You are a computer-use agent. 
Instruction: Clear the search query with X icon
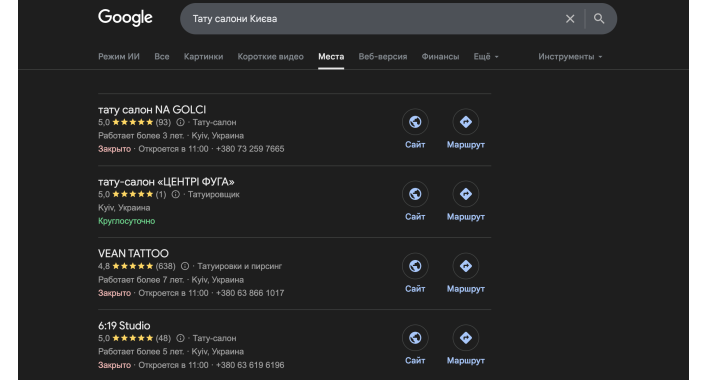point(570,19)
